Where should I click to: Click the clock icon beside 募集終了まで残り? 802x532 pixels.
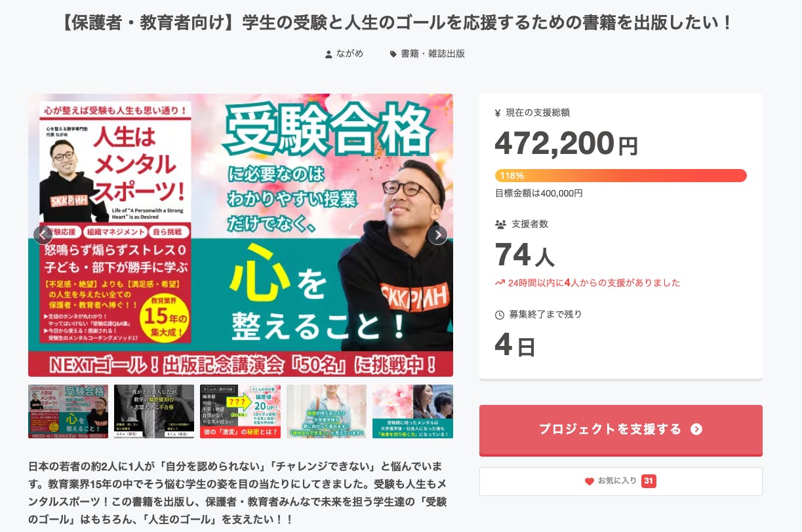(500, 314)
